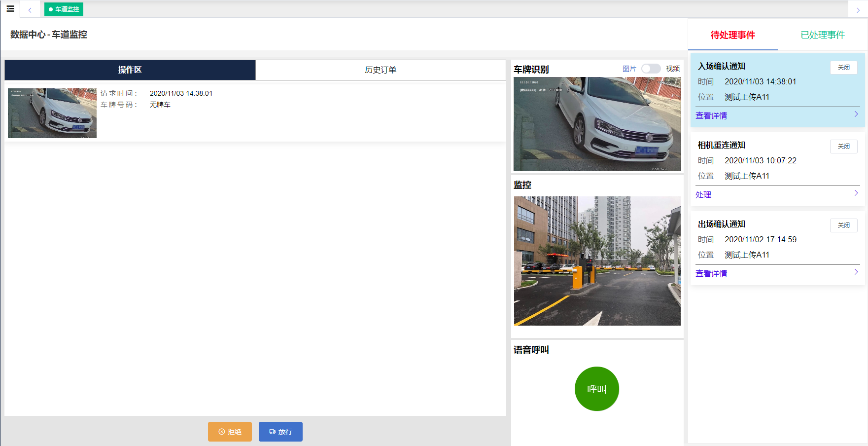This screenshot has width=868, height=446.
Task: Close the 相机重连通知 event card
Action: (843, 147)
